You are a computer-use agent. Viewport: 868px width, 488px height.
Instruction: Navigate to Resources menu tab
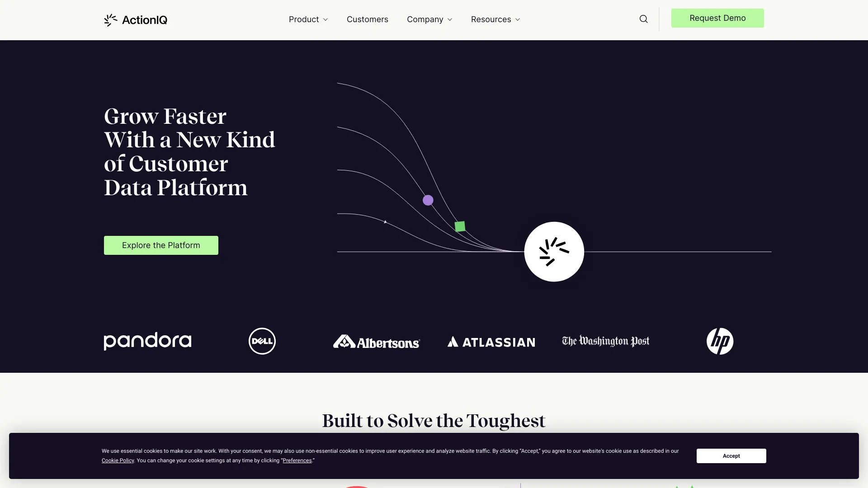tap(495, 20)
